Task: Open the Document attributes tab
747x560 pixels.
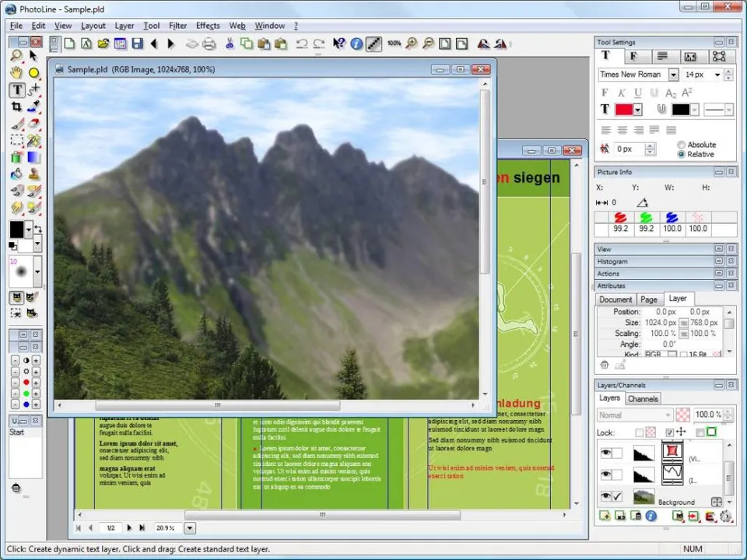Action: (x=615, y=299)
